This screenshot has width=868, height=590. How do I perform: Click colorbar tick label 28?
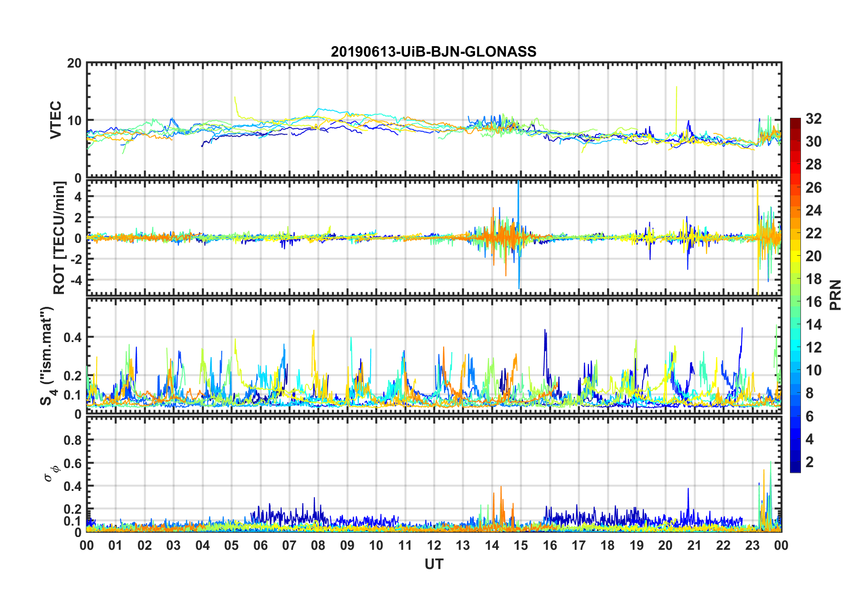point(814,164)
